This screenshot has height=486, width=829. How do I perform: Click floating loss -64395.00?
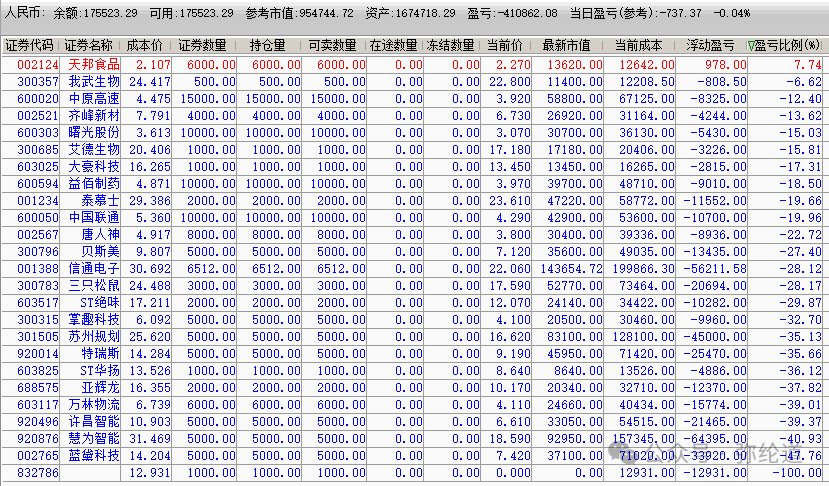(x=715, y=438)
